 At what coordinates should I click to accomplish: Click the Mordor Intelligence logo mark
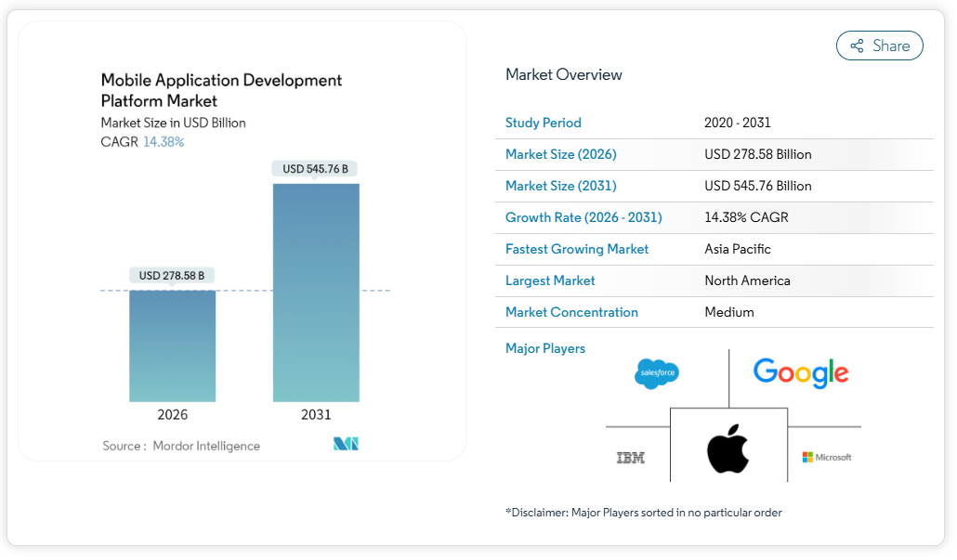tap(346, 444)
